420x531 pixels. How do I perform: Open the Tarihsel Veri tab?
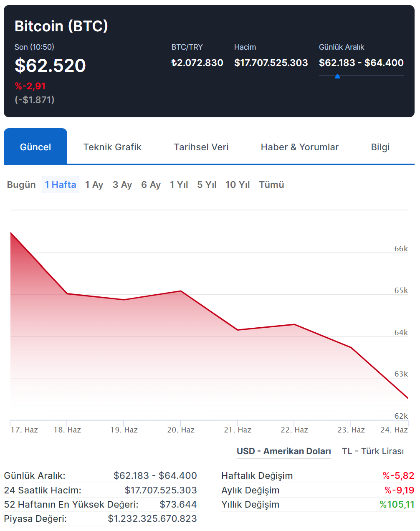click(201, 147)
